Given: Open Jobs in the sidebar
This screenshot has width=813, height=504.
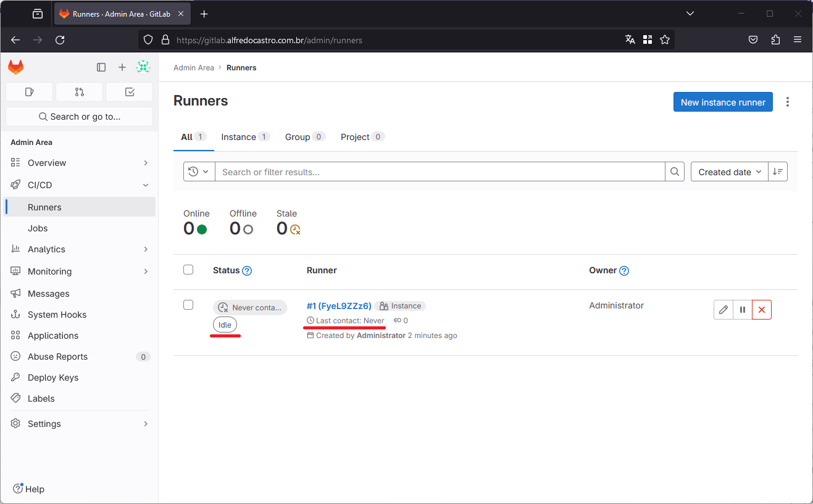Looking at the screenshot, I should (80, 228).
